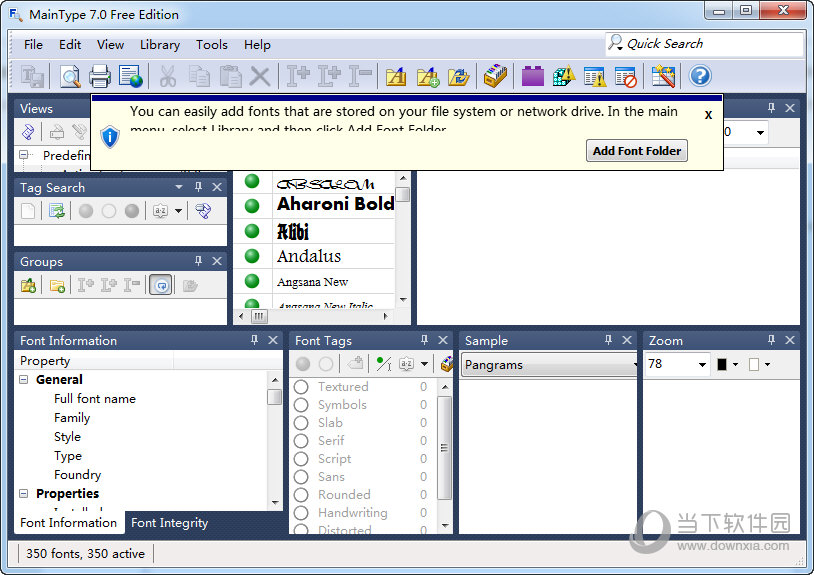Click the highlighted sync icon in Groups toolbar
Viewport: 814px width, 575px height.
pyautogui.click(x=161, y=285)
